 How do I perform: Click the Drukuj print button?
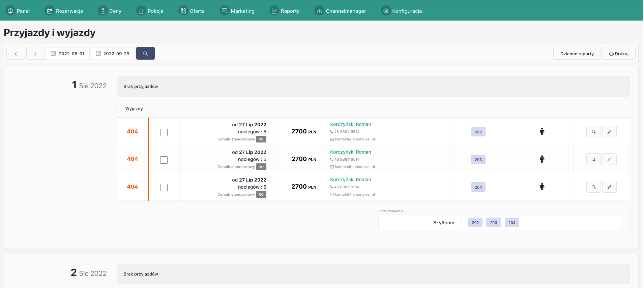(x=619, y=54)
